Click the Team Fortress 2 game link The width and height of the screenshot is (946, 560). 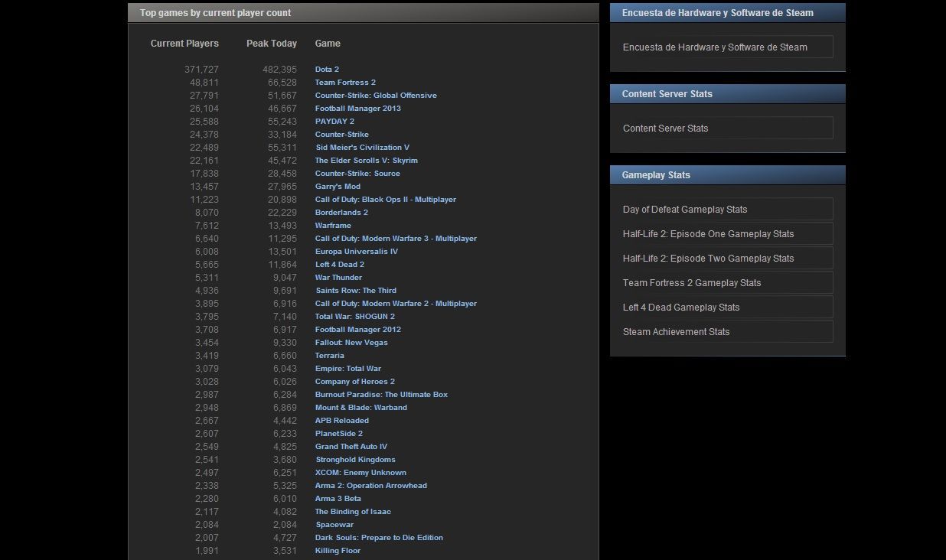click(x=345, y=83)
